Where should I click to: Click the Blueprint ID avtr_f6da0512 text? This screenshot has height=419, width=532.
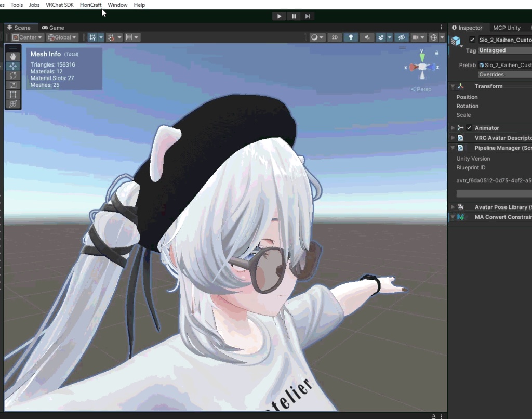pyautogui.click(x=494, y=180)
